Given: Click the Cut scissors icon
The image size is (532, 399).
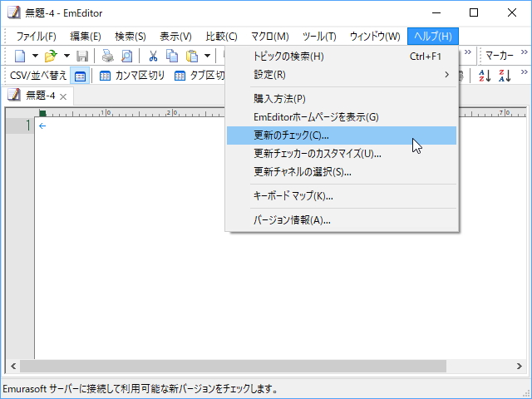Looking at the screenshot, I should point(153,56).
